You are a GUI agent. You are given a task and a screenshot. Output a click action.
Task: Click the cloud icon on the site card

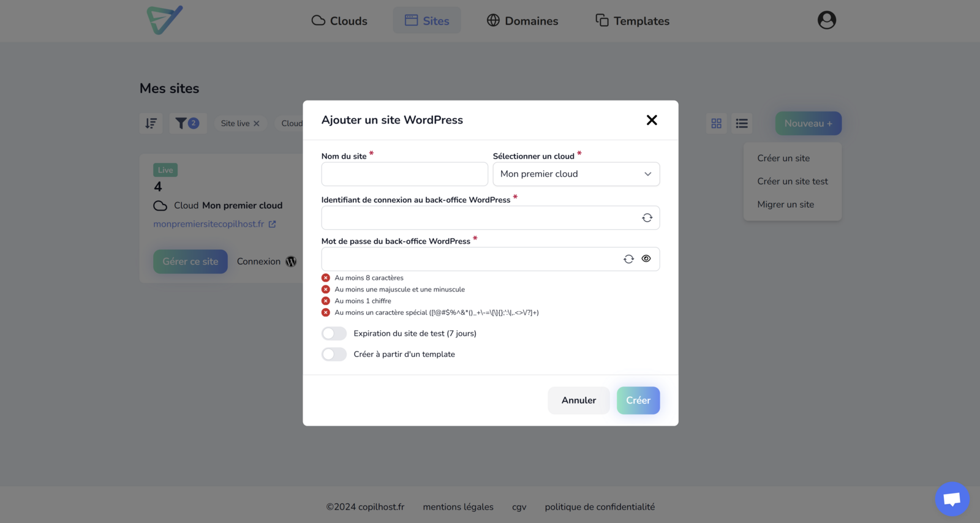(x=160, y=206)
